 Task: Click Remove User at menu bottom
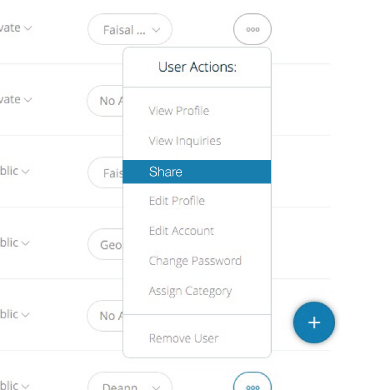pos(184,338)
